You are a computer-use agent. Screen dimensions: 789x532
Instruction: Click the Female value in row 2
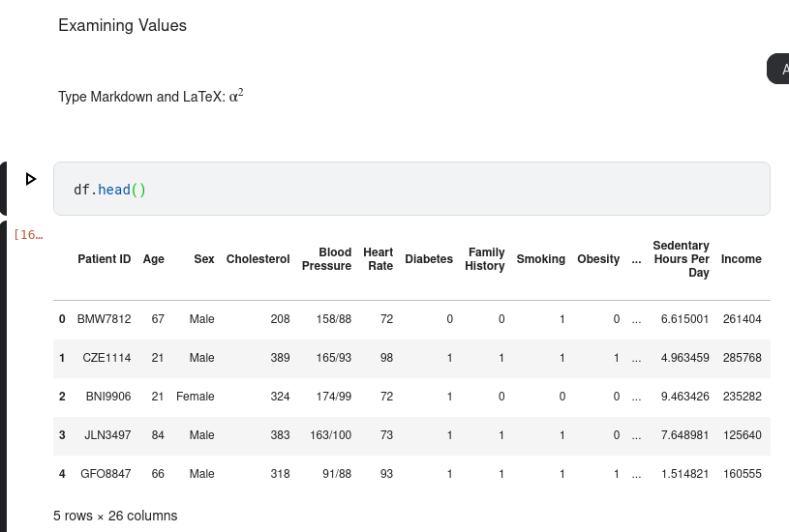coord(196,397)
